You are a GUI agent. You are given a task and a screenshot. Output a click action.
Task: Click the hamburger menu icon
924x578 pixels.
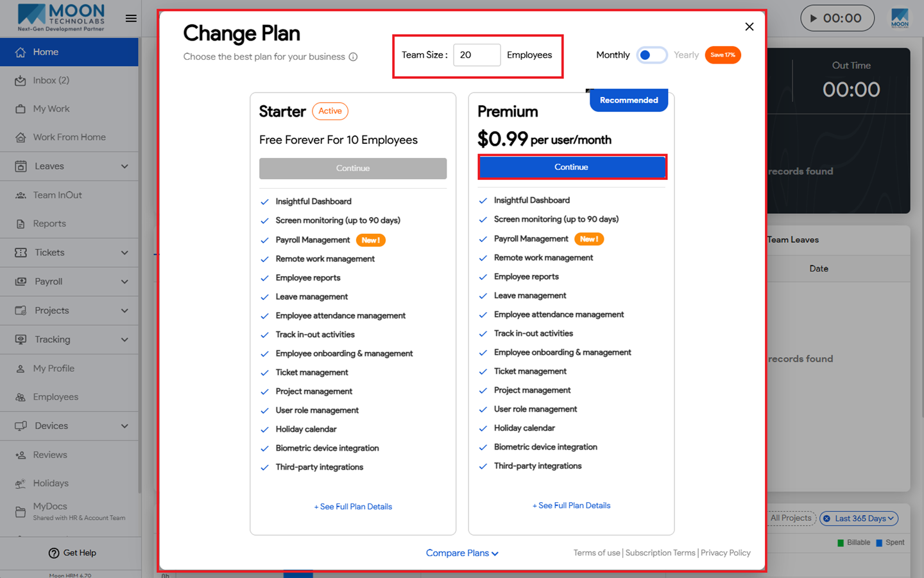tap(131, 19)
